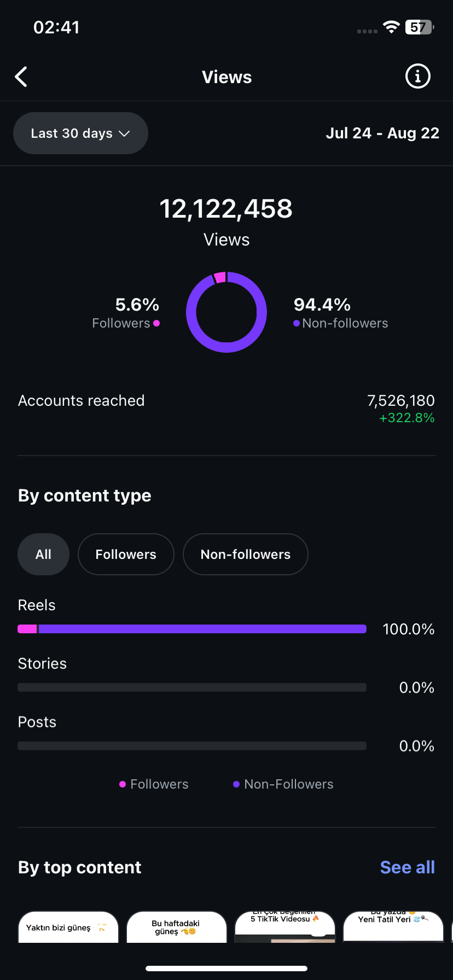The image size is (453, 980).
Task: Open the 'Yaktın bizi güneş' top content
Action: click(68, 927)
